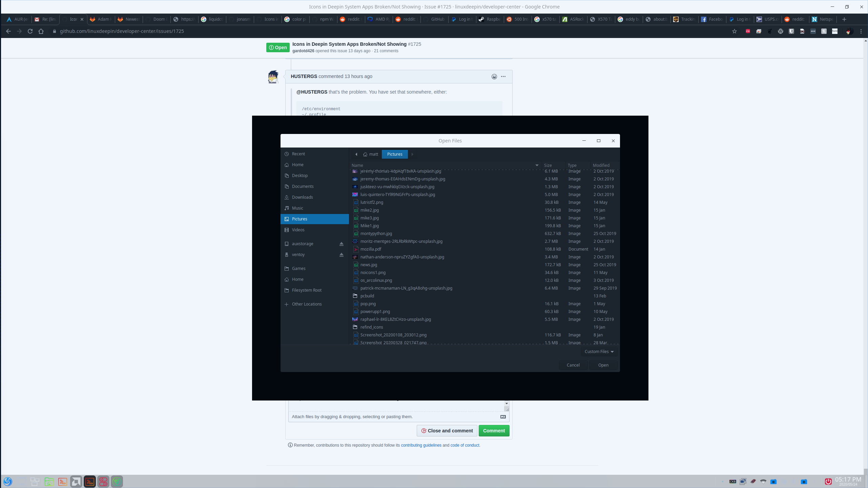Toggle the Markdown preview icon near attach area

click(x=503, y=416)
